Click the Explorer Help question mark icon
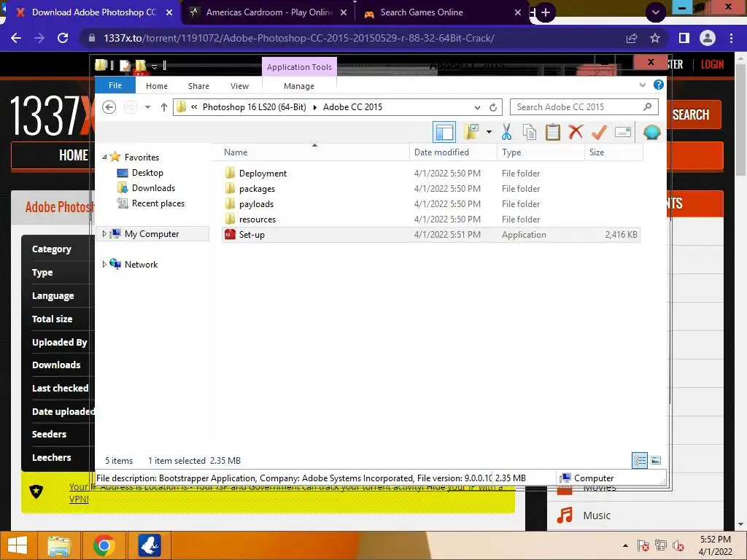The width and height of the screenshot is (747, 560). point(659,85)
